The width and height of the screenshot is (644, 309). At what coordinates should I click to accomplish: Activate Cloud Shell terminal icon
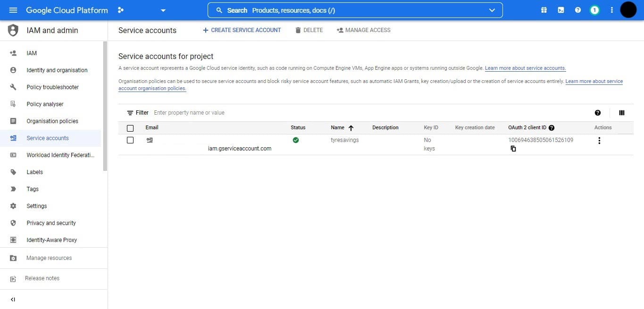tap(561, 10)
